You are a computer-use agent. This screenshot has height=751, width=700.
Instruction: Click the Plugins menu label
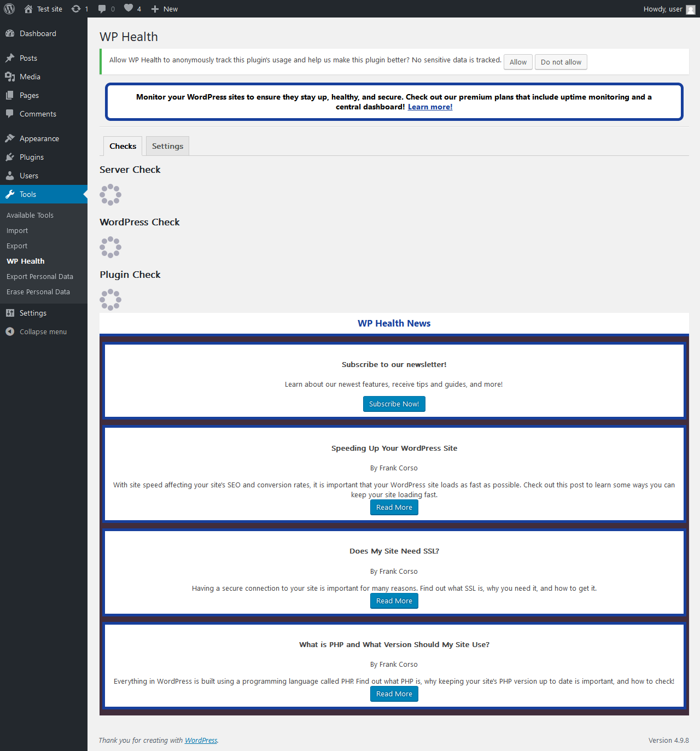pos(32,157)
